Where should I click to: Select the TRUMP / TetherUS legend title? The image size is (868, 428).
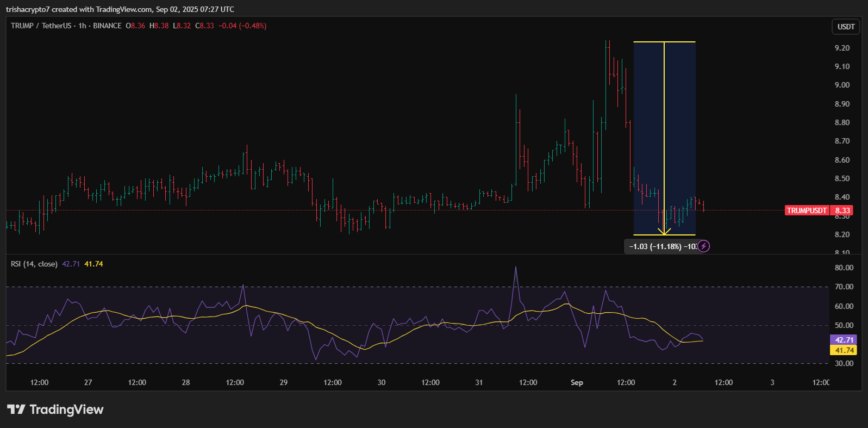[x=41, y=26]
